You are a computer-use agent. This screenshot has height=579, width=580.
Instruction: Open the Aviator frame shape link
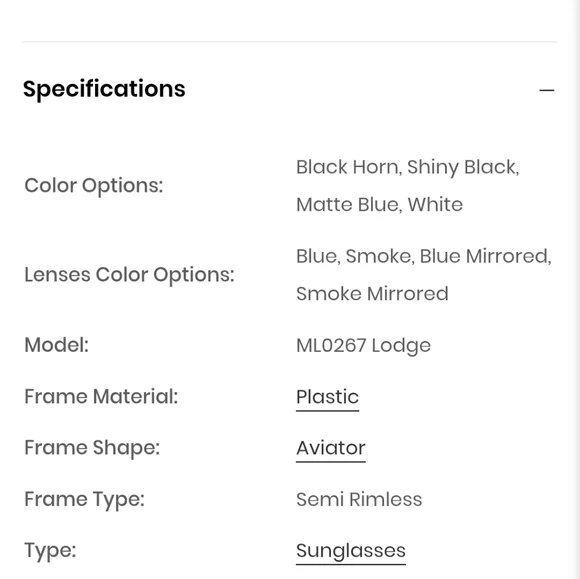click(331, 448)
